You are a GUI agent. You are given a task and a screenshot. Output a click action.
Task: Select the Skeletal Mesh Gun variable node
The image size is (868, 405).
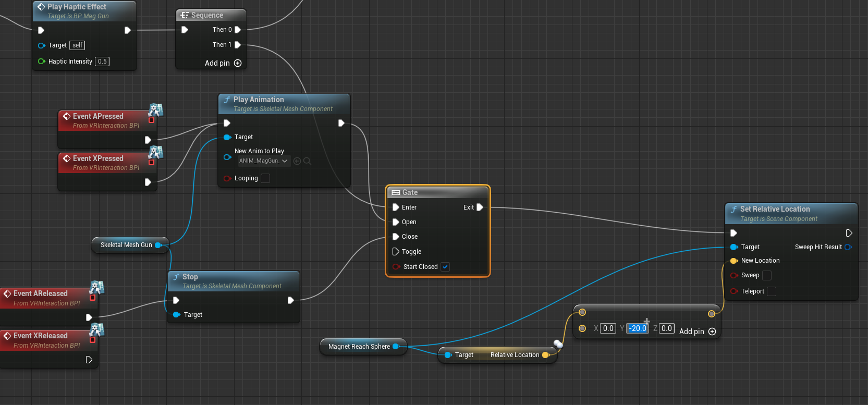[126, 245]
